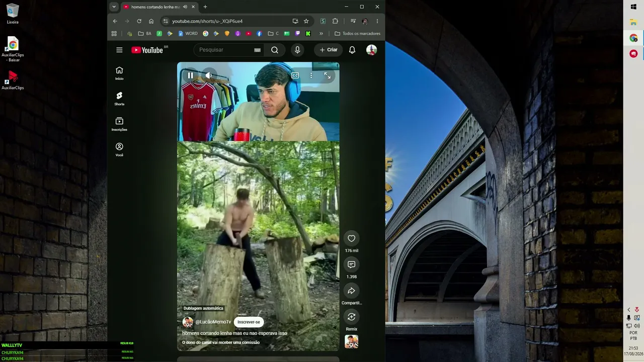644x362 pixels.
Task: Open the @LucãoMemoTv channel link
Action: point(213,322)
